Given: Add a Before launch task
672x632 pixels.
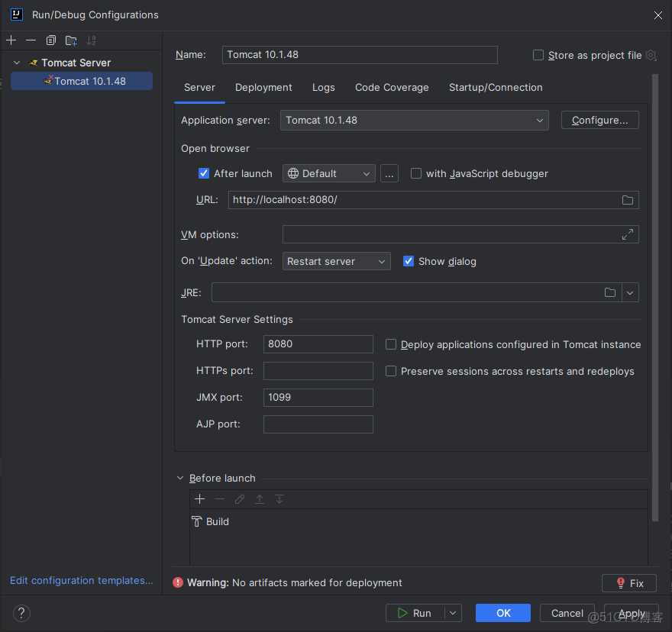Looking at the screenshot, I should pyautogui.click(x=200, y=499).
